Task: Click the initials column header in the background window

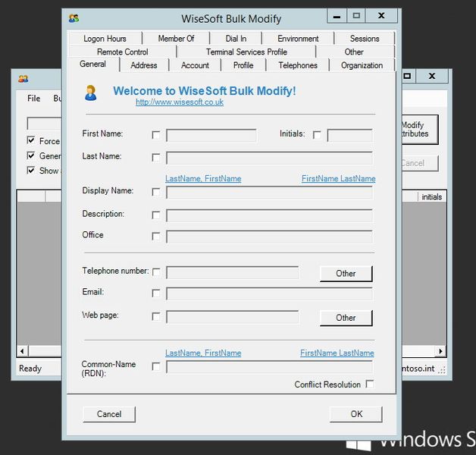Action: (432, 197)
